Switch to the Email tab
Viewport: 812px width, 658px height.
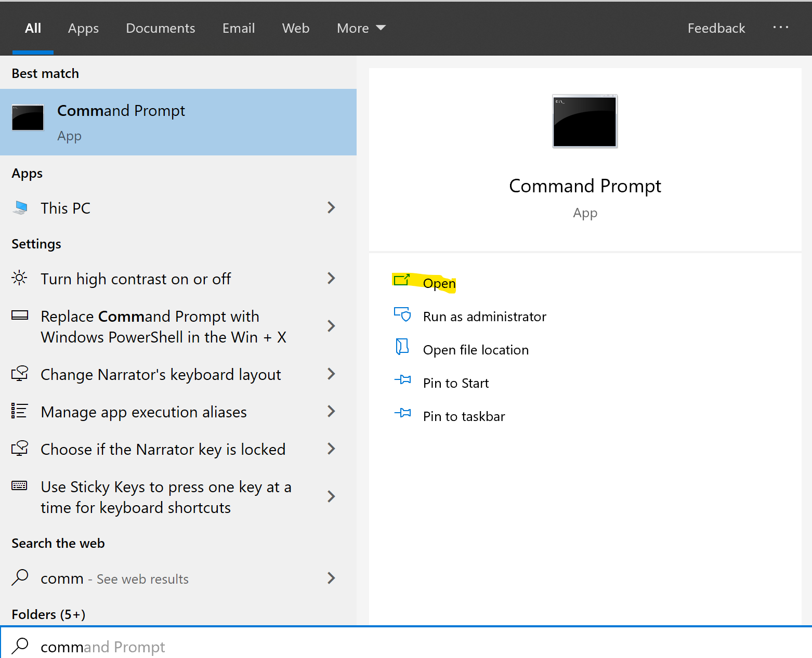[239, 28]
